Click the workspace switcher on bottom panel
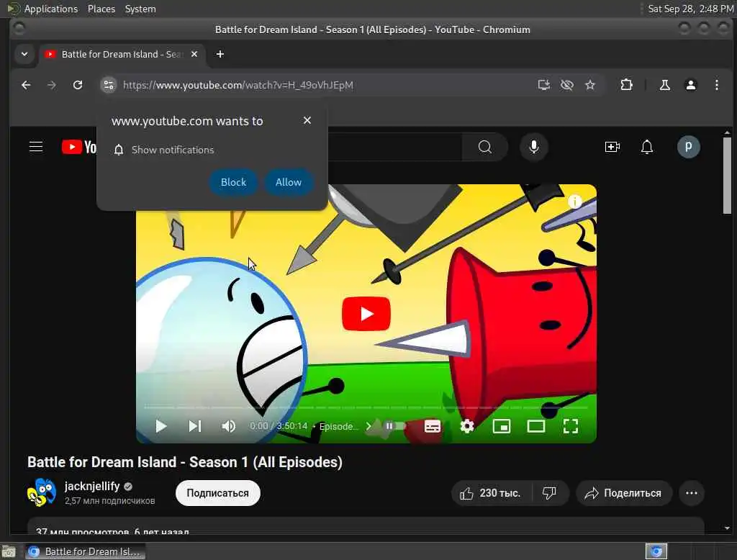 (x=656, y=551)
